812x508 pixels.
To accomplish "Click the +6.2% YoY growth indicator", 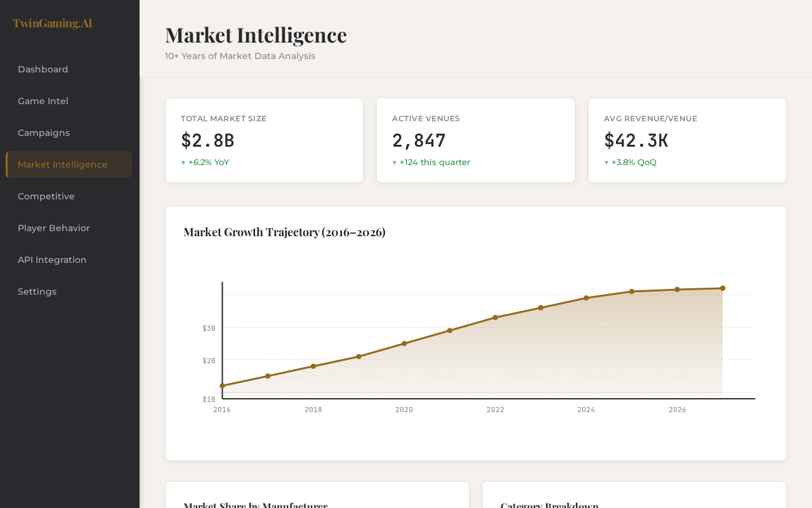I will pyautogui.click(x=205, y=162).
